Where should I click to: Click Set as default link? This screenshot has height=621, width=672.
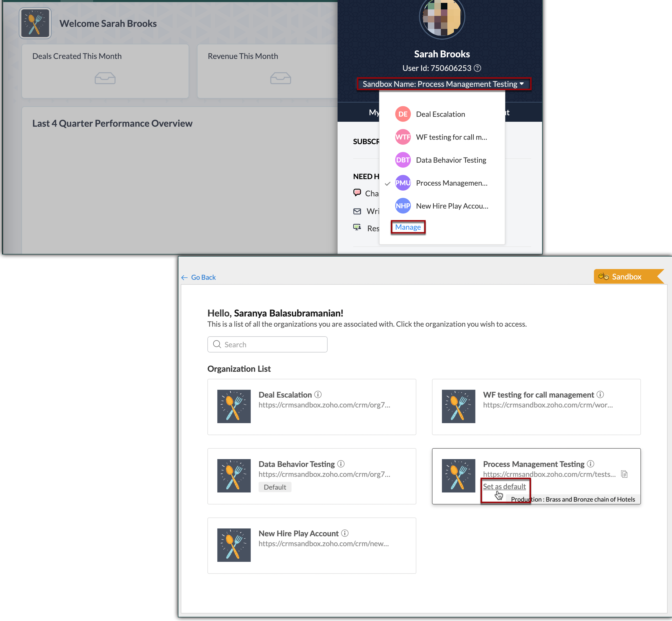point(504,486)
